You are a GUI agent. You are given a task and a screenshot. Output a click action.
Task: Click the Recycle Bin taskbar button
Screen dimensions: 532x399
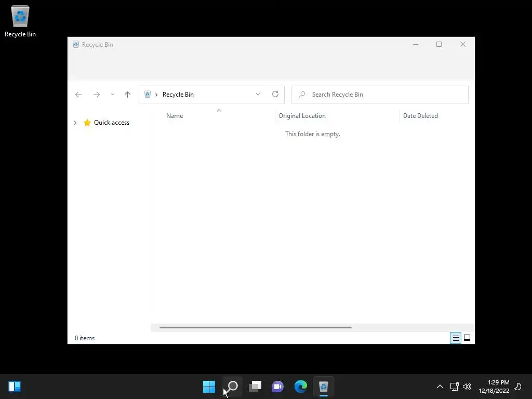(324, 387)
